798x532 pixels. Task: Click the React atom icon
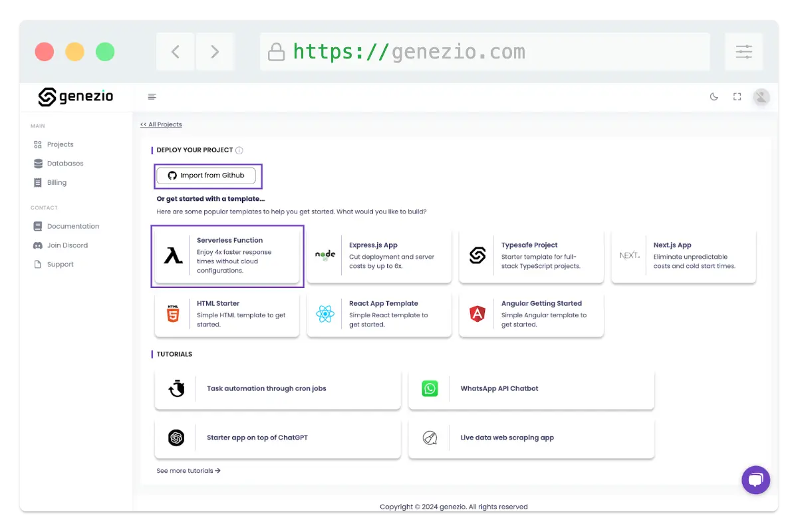click(x=325, y=314)
